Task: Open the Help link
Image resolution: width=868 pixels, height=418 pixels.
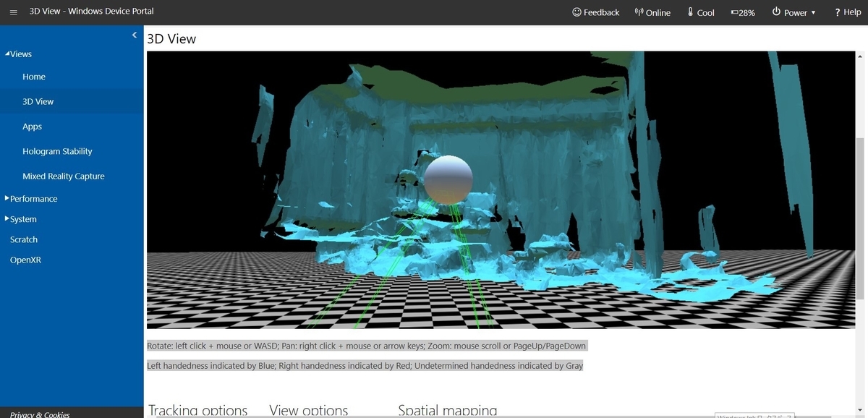Action: pos(847,12)
